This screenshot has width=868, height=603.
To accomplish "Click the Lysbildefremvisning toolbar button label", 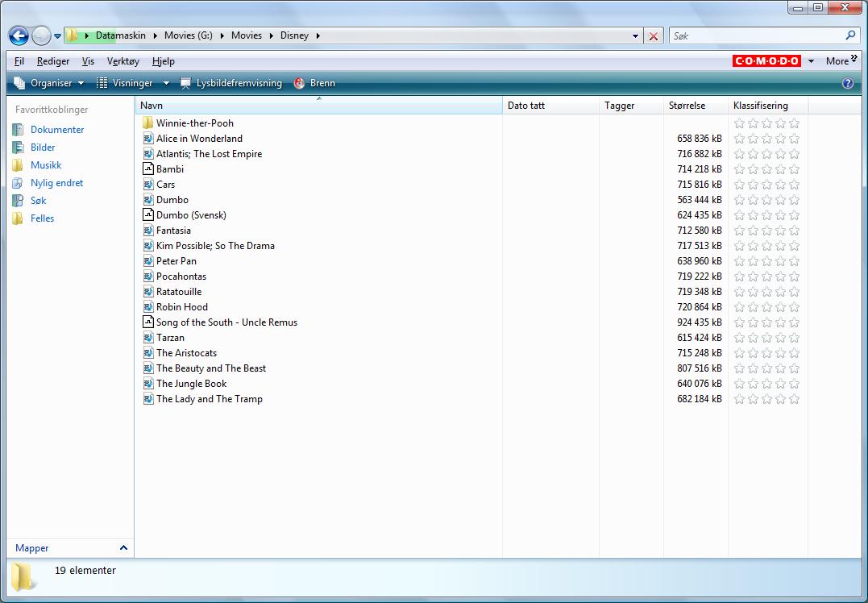I will [x=239, y=83].
